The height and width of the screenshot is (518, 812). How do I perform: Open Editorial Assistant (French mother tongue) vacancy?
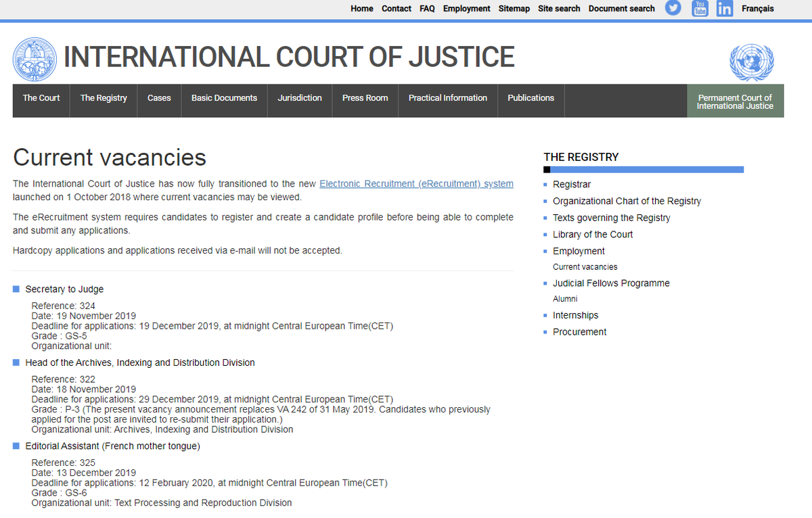112,446
